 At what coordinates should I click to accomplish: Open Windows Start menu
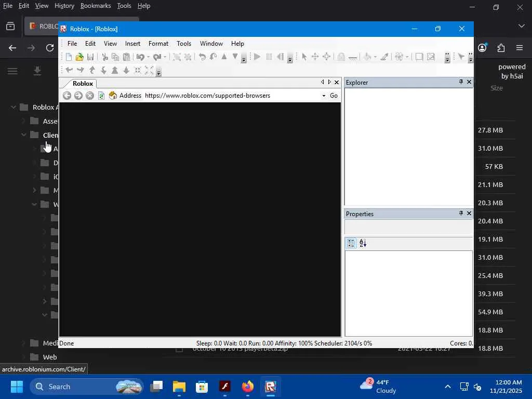coord(17,387)
